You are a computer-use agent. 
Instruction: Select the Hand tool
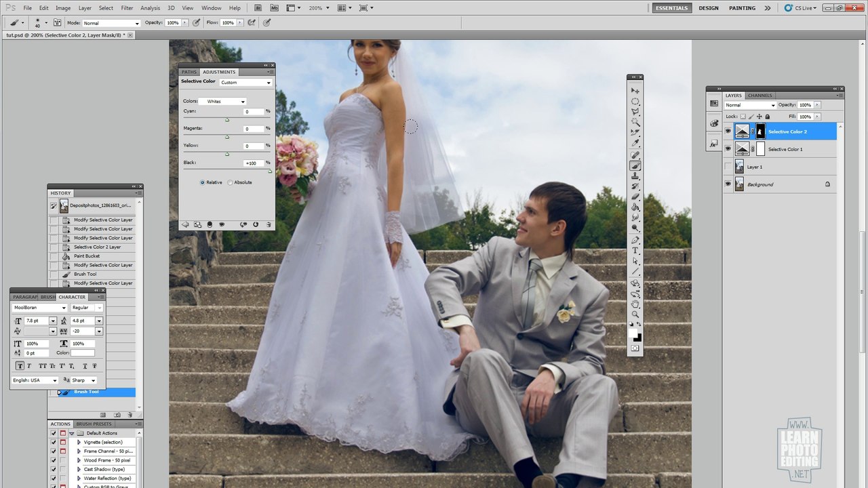tap(635, 304)
